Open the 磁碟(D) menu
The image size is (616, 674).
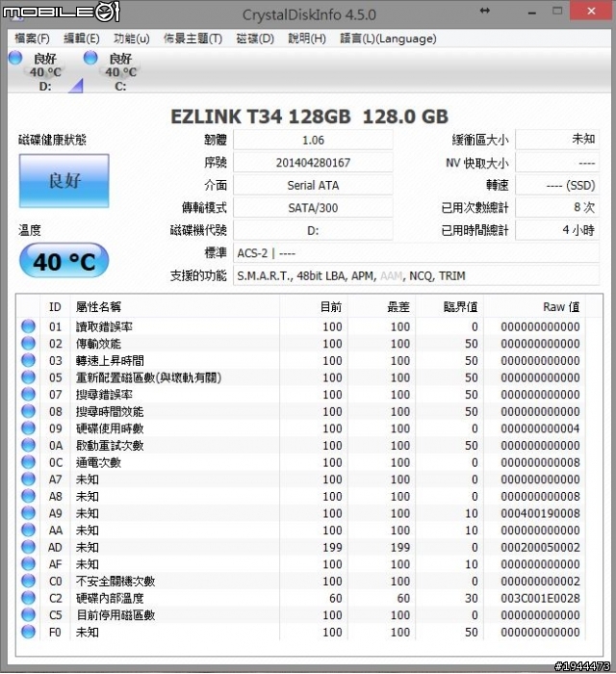255,39
